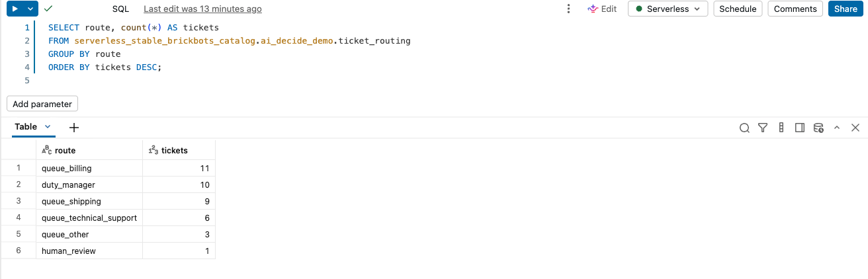Open the run options dropdown arrow

(31, 9)
